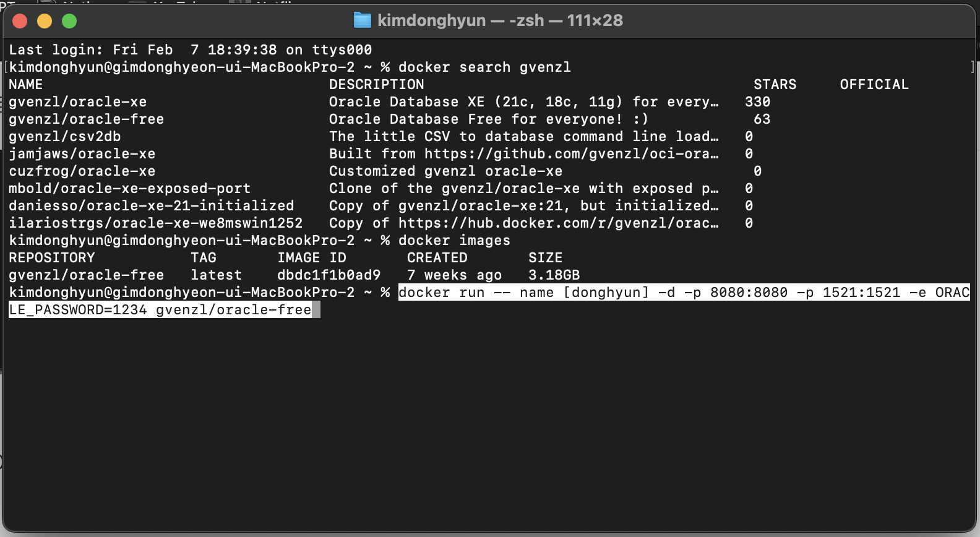Click the DESCRIPTION column header
Viewport: 980px width, 537px height.
pos(377,84)
